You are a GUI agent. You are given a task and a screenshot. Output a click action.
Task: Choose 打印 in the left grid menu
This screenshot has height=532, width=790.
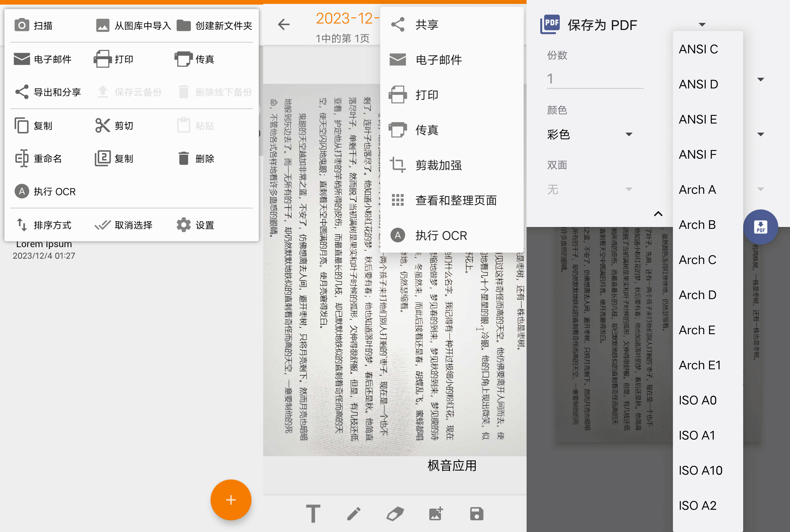coord(114,59)
